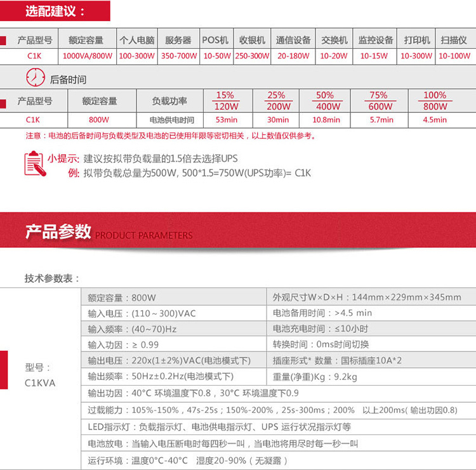Select the 通信设备 column header
The image size is (476, 470).
click(293, 40)
